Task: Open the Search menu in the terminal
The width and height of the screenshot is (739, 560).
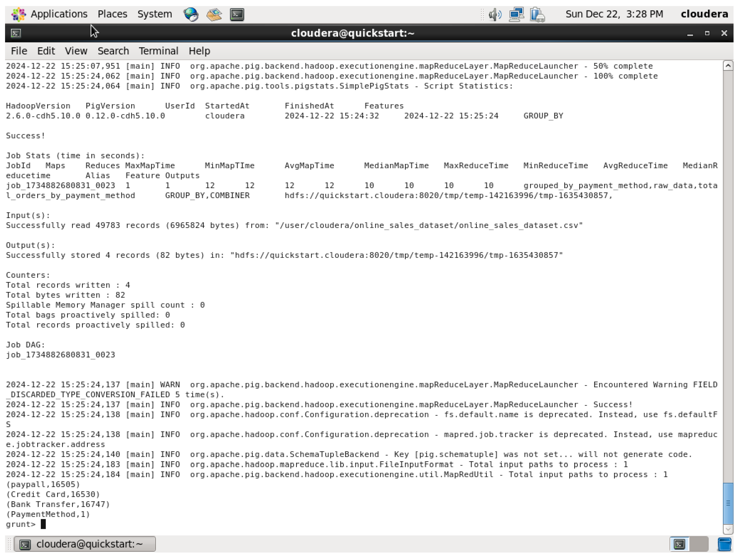Action: click(113, 51)
